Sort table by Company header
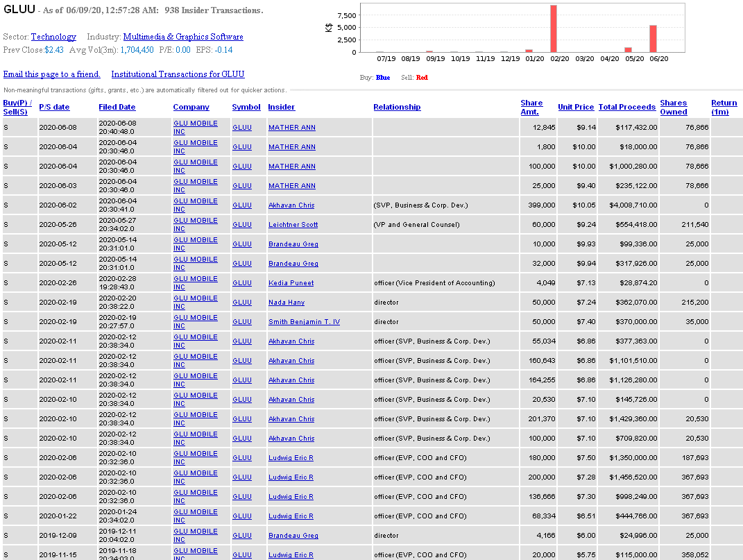 click(191, 107)
